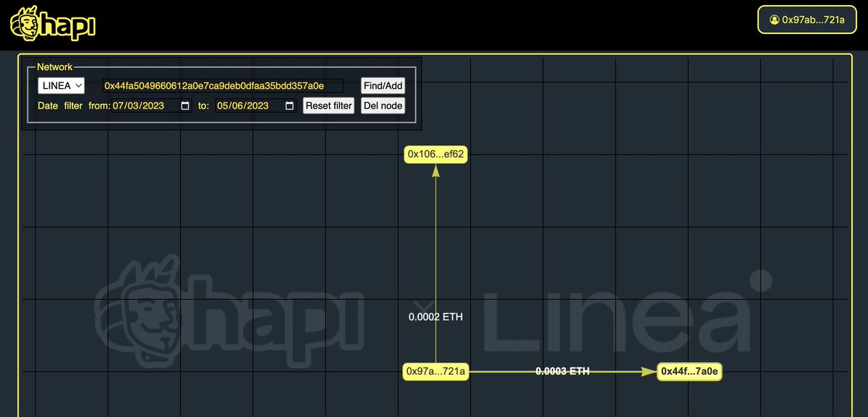Open the LINEA network dropdown
The width and height of the screenshot is (868, 417).
61,85
